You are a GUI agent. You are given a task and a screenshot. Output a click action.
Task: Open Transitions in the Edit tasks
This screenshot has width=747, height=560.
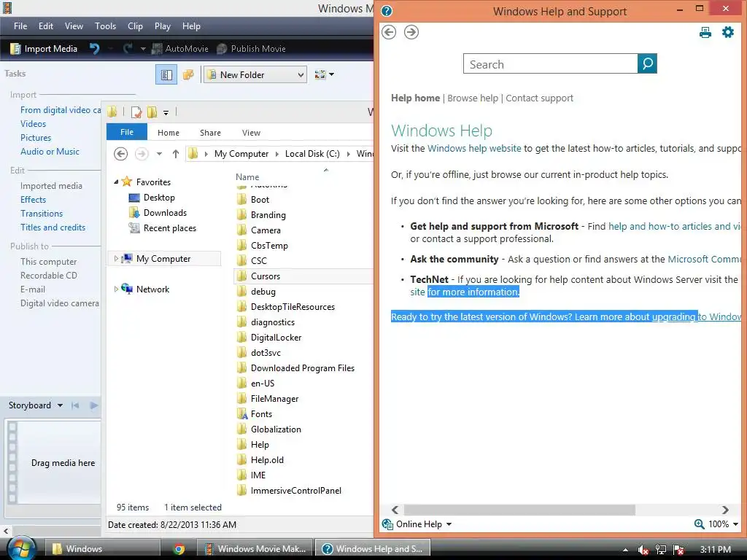(42, 214)
